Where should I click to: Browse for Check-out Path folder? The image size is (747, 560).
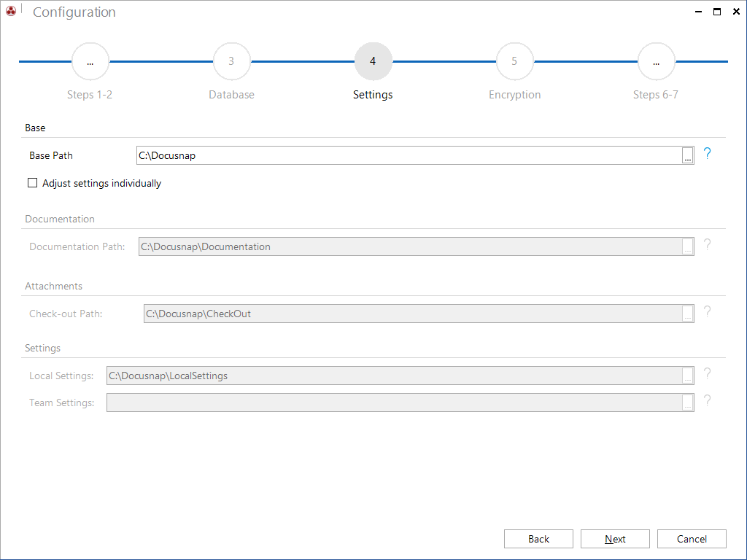pos(687,314)
